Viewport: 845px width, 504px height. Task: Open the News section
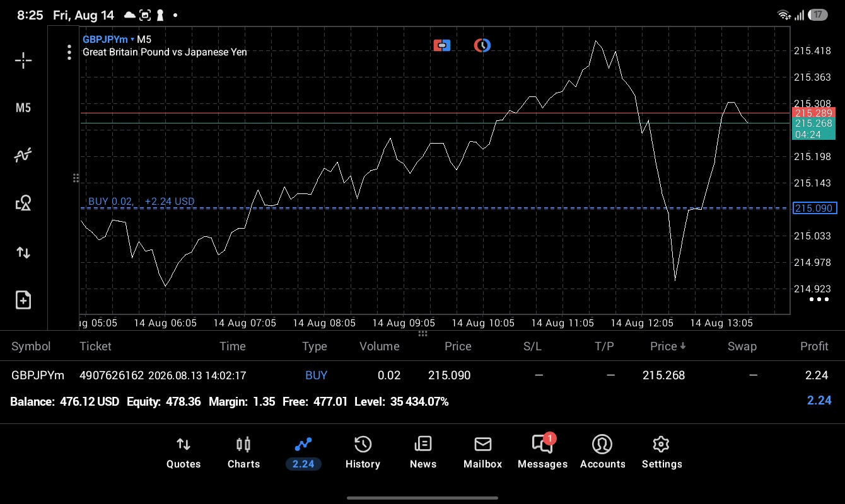pyautogui.click(x=423, y=453)
